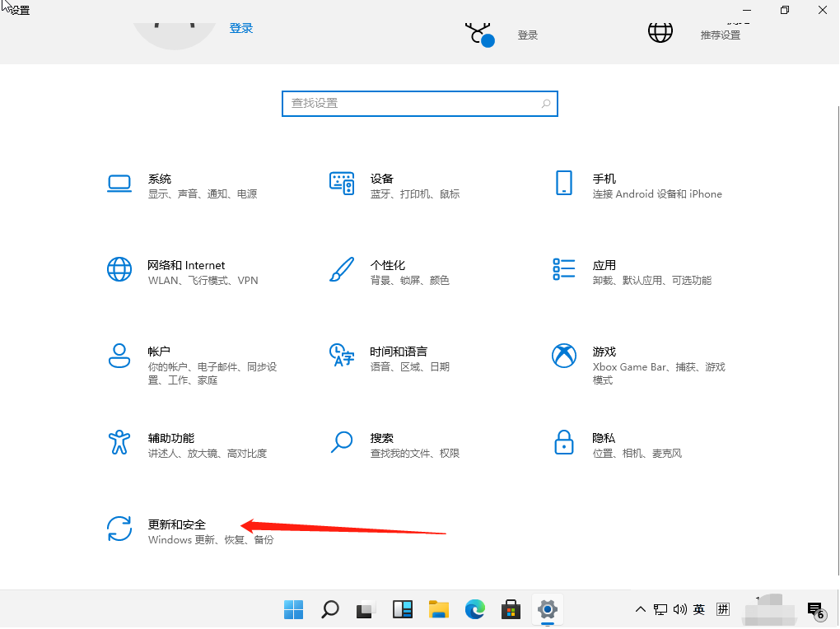Open the 时间和语言 icon
This screenshot has height=629, width=840.
point(342,356)
